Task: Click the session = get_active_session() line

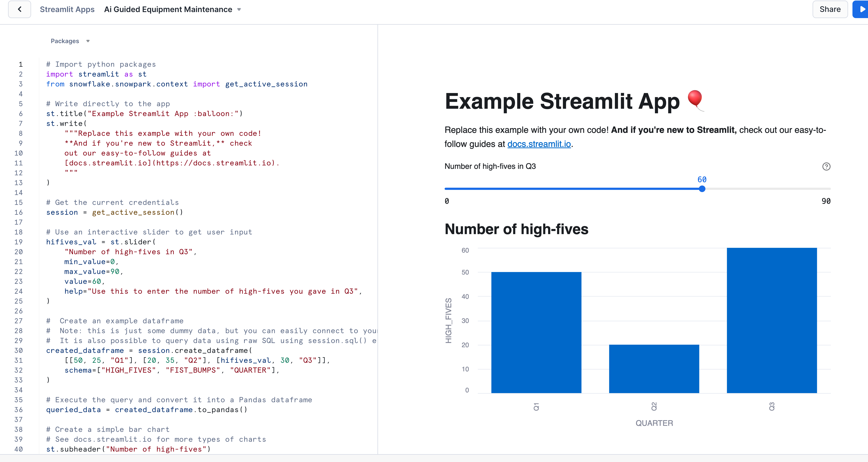Action: point(114,213)
